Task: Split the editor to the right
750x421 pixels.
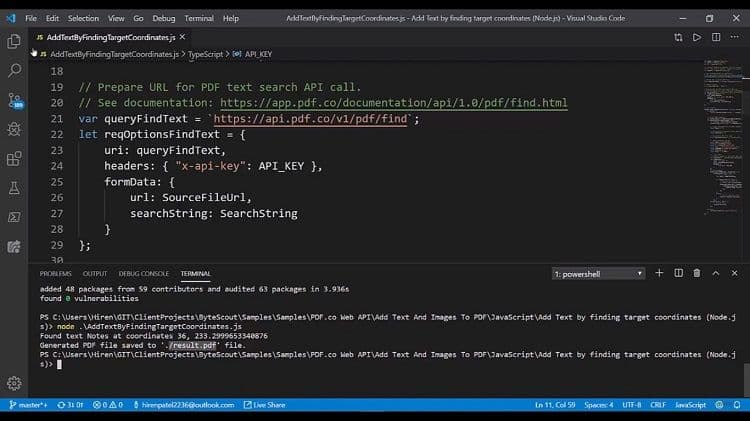Action: tap(716, 37)
